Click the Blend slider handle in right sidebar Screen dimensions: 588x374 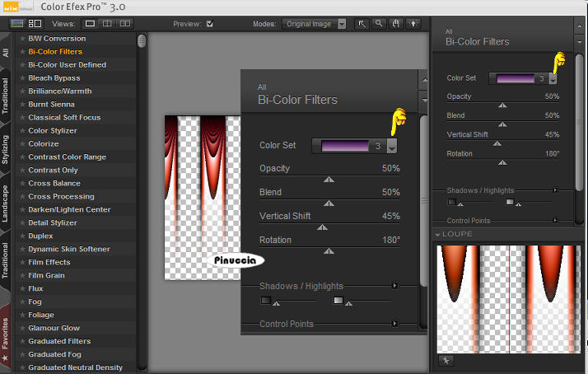point(502,124)
